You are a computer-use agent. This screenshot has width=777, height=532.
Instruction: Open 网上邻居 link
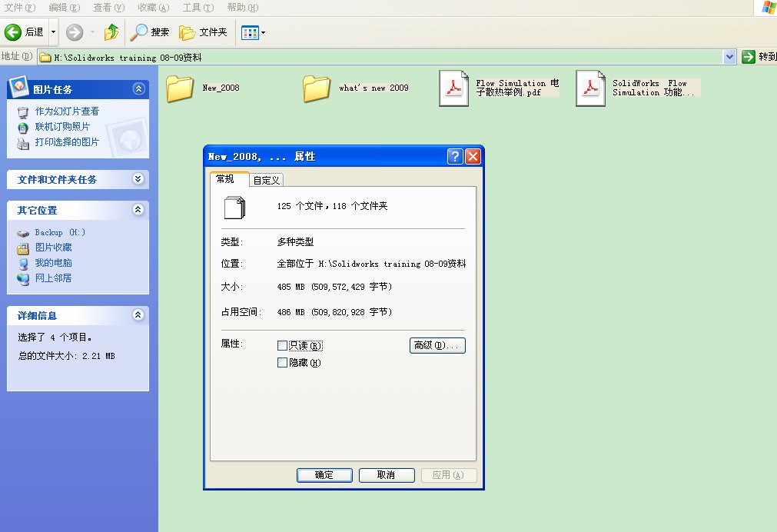[54, 278]
